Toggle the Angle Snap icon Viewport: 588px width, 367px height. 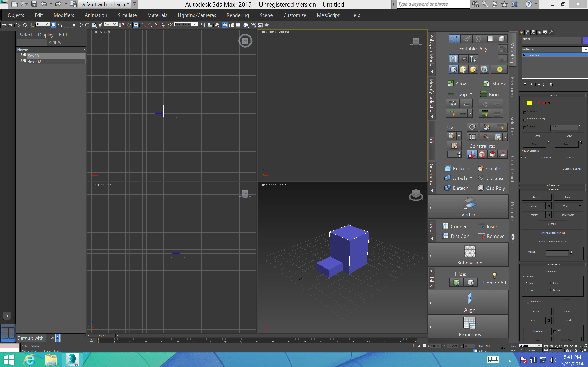pos(150,25)
